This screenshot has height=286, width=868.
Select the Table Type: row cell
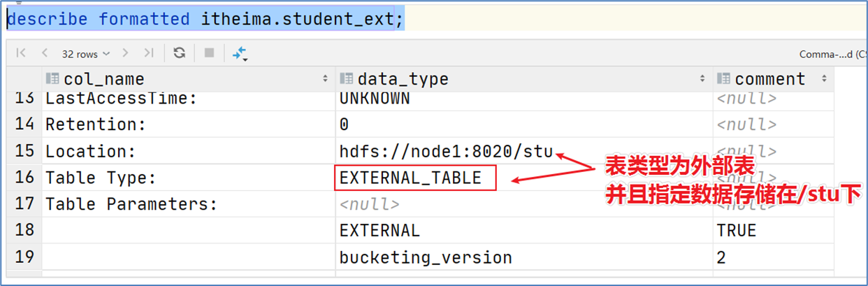pyautogui.click(x=189, y=178)
